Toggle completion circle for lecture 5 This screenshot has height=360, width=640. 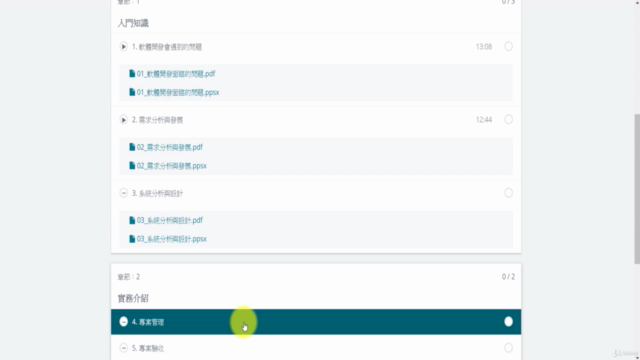point(508,348)
